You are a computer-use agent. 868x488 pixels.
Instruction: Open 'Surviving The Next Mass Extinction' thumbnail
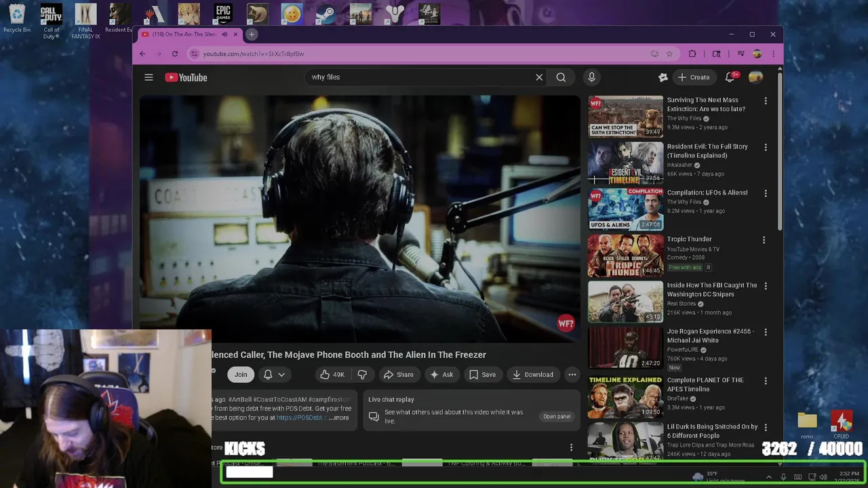click(x=625, y=117)
